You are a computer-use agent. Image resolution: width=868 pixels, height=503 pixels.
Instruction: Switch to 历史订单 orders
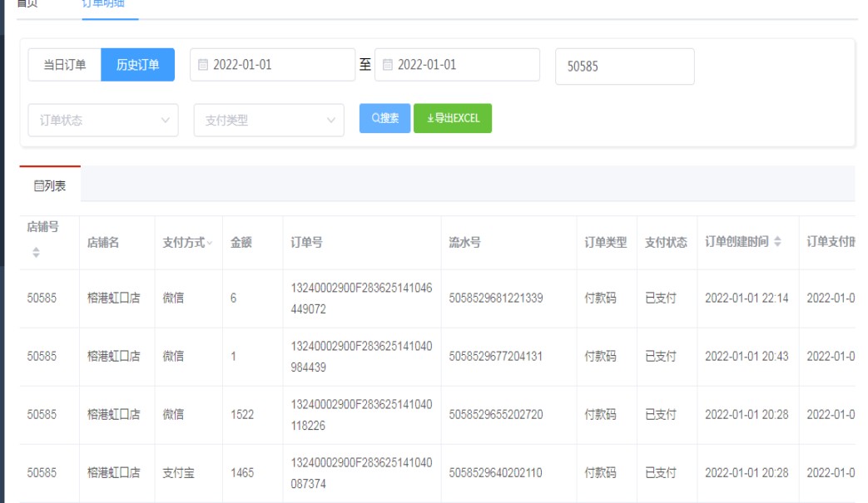point(137,65)
